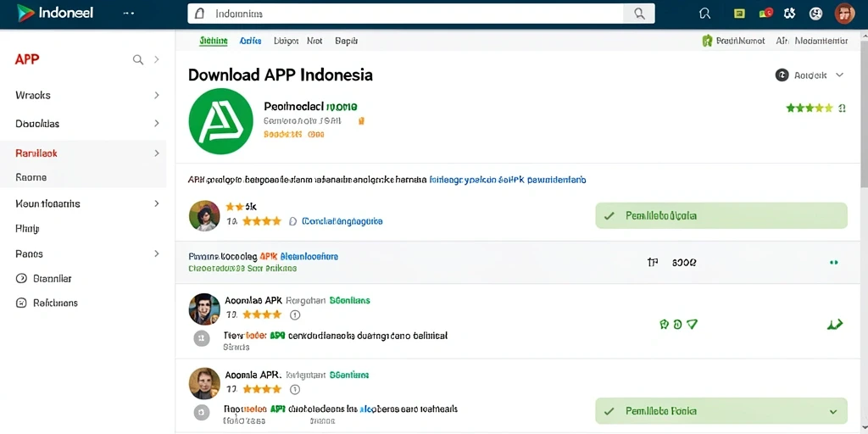Focus the top search input field

[406, 14]
